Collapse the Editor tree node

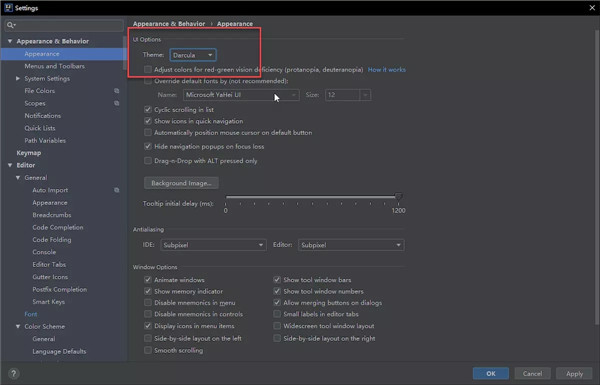[x=10, y=165]
